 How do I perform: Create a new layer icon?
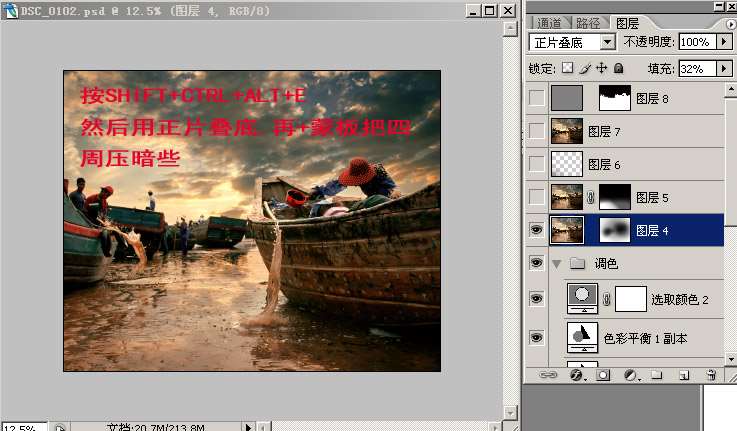click(x=684, y=376)
